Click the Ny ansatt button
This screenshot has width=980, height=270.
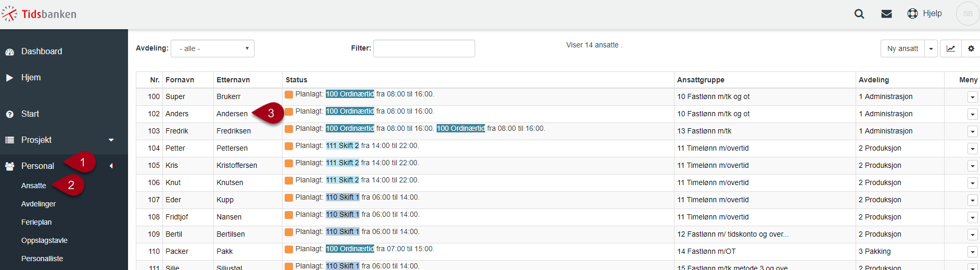pos(902,48)
